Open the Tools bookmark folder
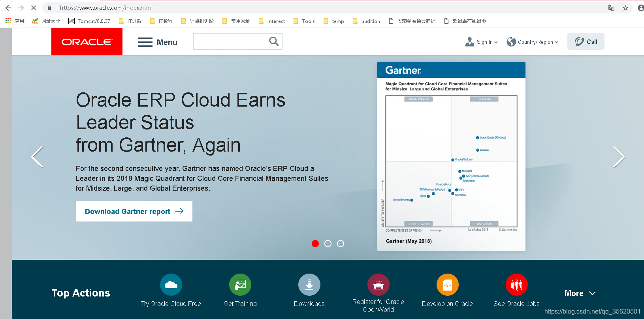The height and width of the screenshot is (319, 644). click(x=304, y=21)
